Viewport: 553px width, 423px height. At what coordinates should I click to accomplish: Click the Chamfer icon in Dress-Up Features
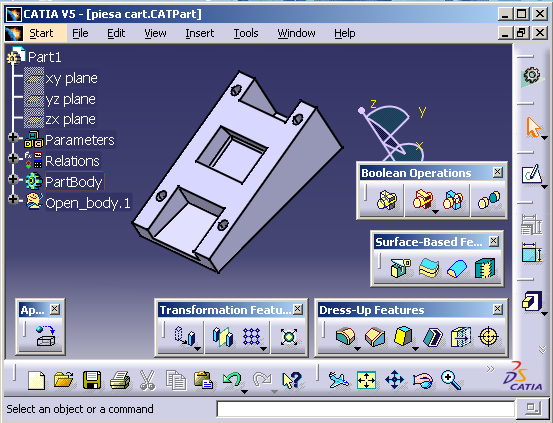[375, 336]
